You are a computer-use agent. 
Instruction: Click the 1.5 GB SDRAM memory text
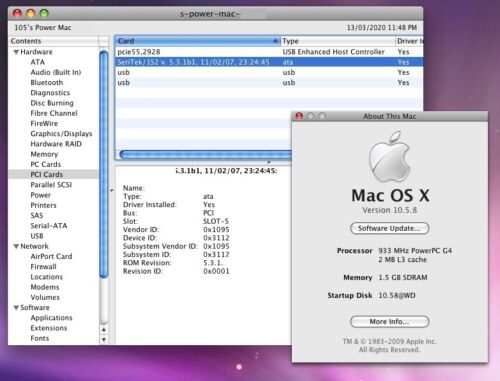click(403, 278)
